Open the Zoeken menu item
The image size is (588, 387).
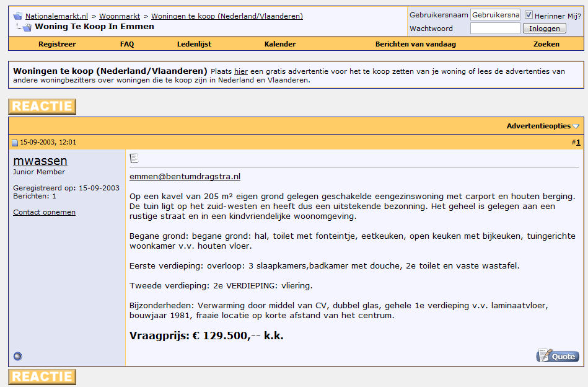546,44
